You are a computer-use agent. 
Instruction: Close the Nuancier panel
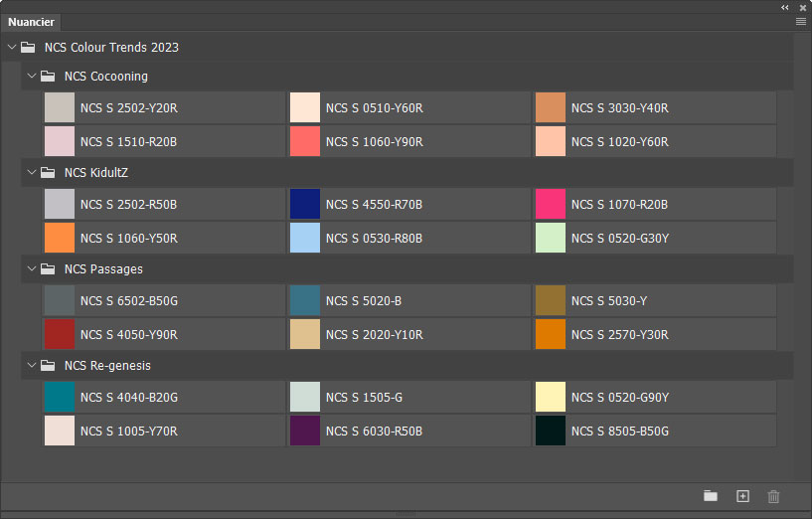(803, 8)
